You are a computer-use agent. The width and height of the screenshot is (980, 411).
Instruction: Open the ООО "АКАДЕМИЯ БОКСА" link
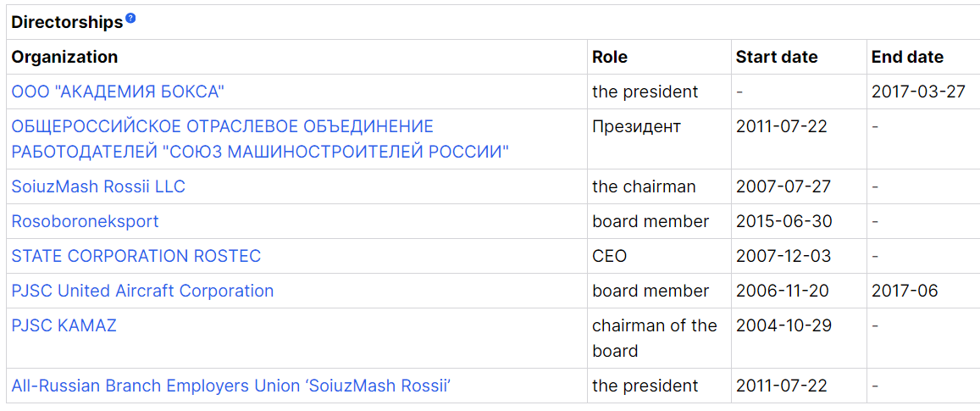tap(118, 92)
